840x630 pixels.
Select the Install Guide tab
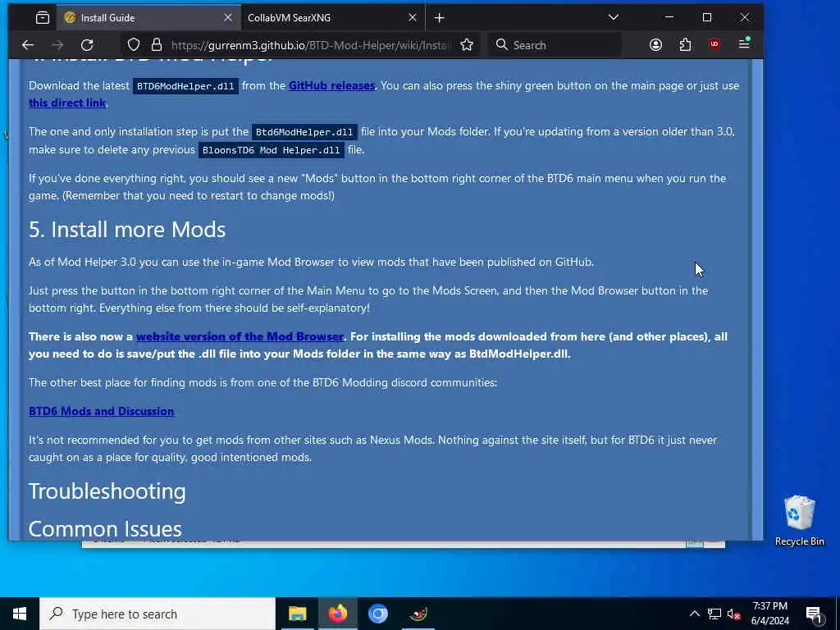click(148, 18)
